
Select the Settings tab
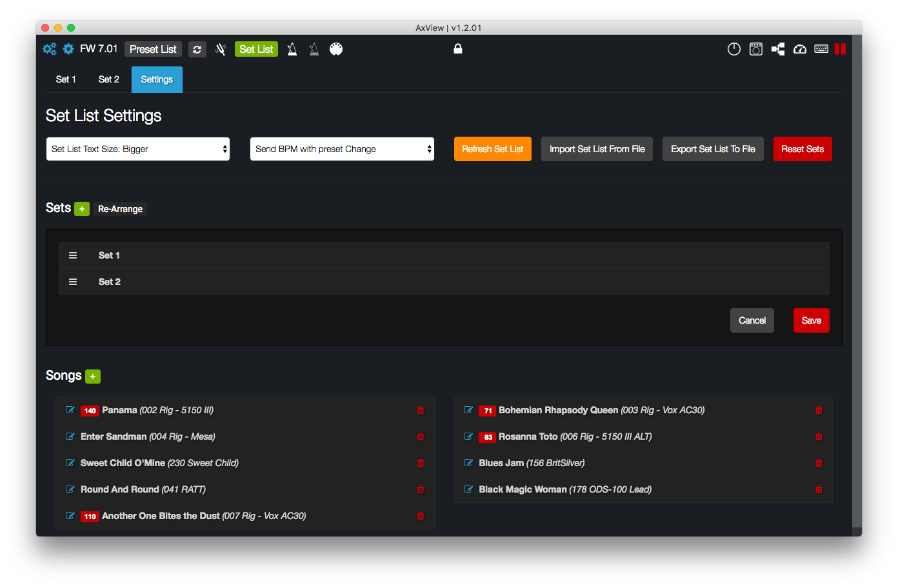[157, 79]
